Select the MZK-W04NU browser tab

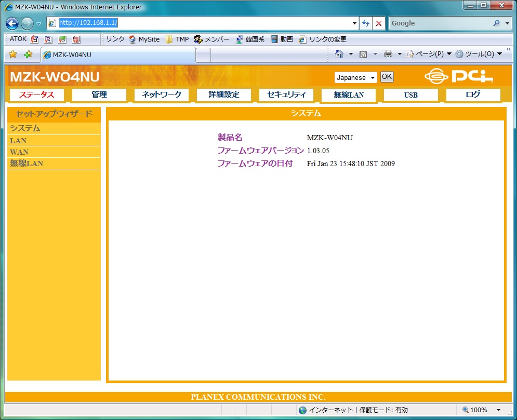coord(118,55)
